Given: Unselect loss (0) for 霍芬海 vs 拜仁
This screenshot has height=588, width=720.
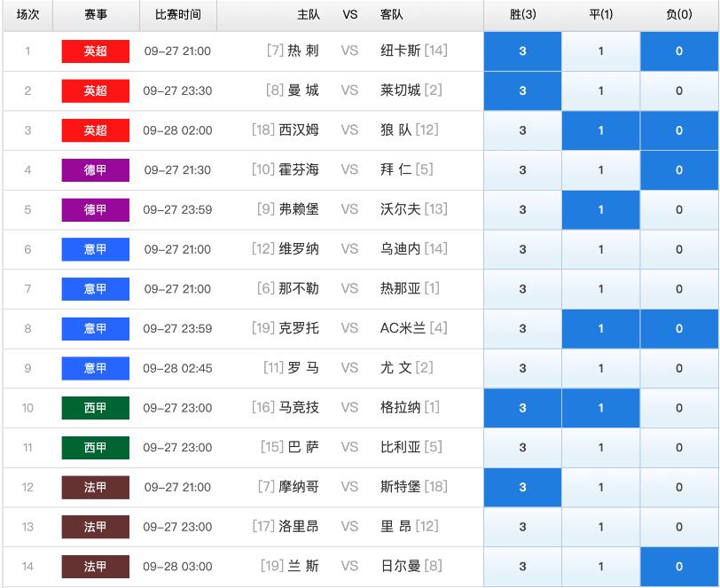Looking at the screenshot, I should pos(679,170).
